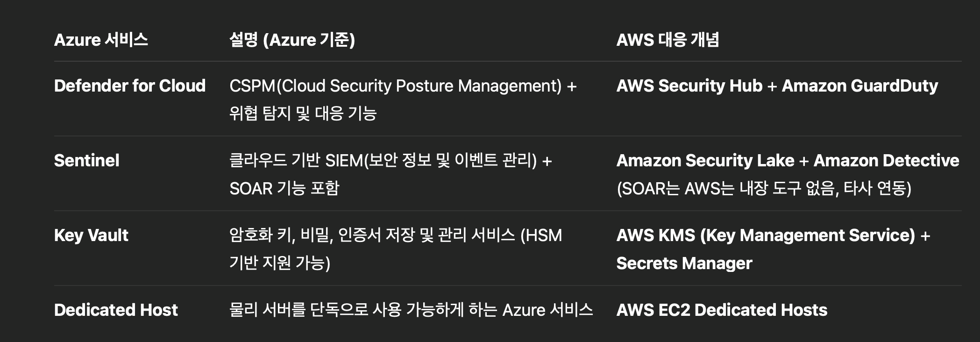Select the 'Defender for Cloud' cell
Image resolution: width=980 pixels, height=342 pixels.
tap(130, 85)
